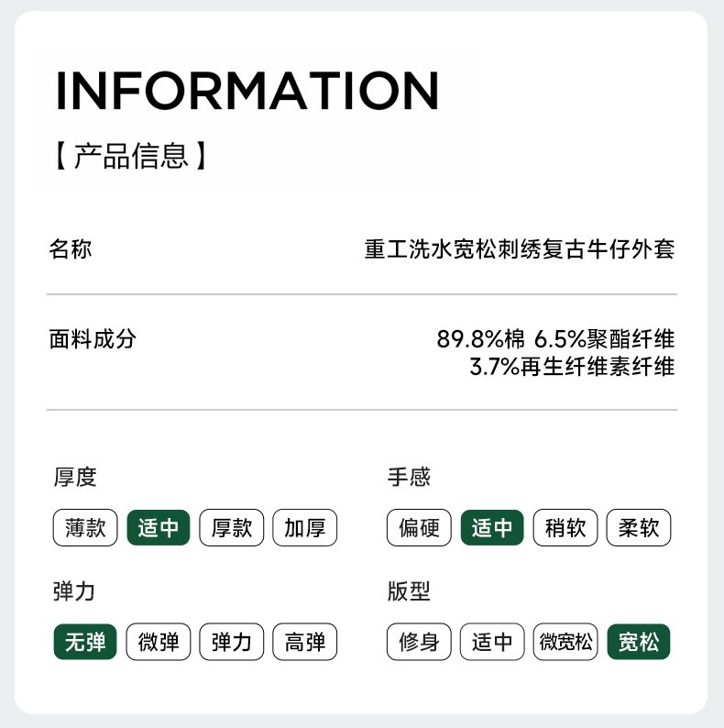
Task: Select the 适中 thickness option
Action: [x=159, y=528]
